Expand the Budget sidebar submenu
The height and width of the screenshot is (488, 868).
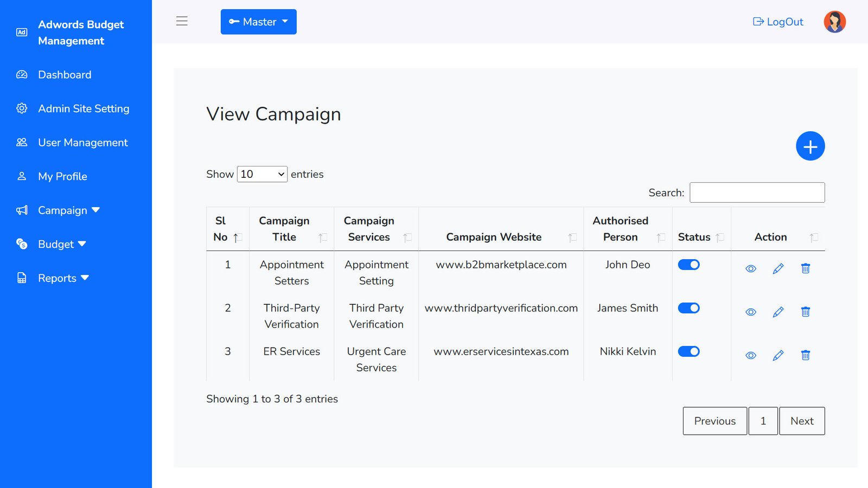click(x=62, y=244)
